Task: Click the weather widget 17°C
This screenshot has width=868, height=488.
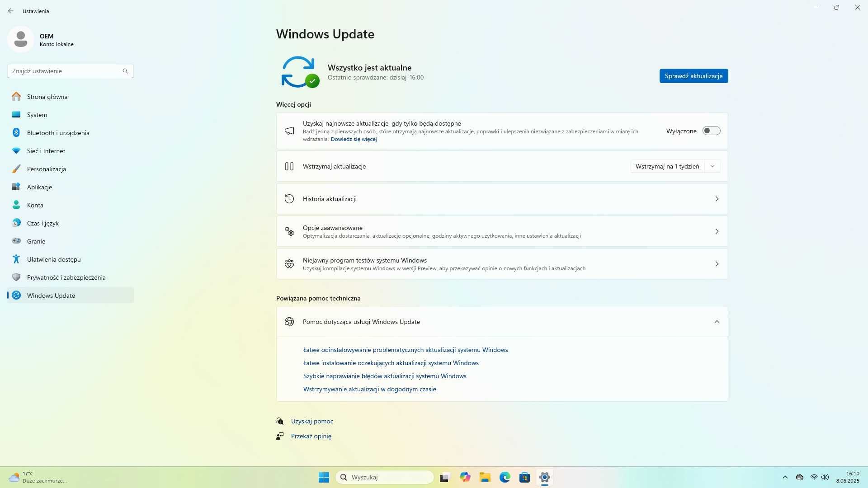Action: [x=38, y=477]
